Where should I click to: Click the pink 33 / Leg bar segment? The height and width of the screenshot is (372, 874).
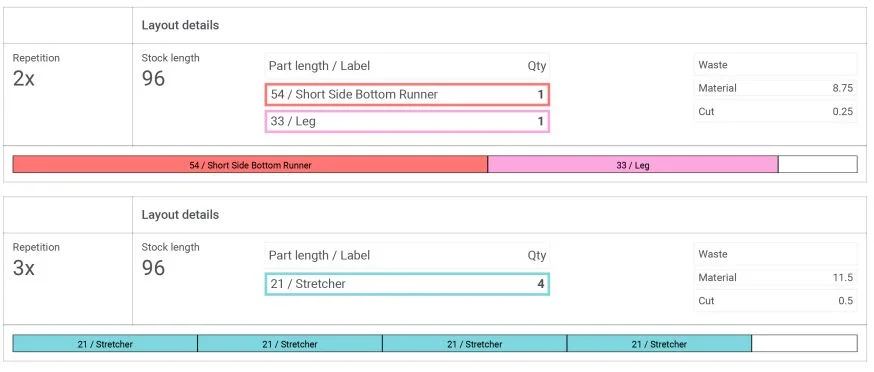point(633,165)
